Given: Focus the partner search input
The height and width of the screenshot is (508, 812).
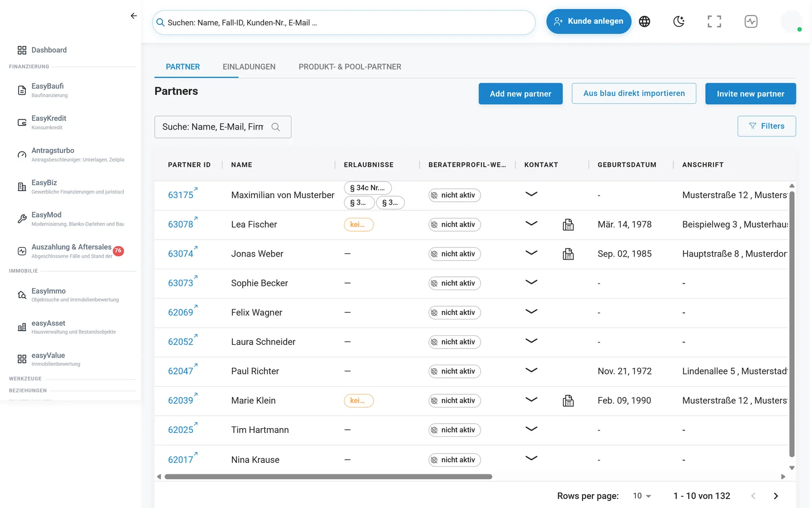Looking at the screenshot, I should click(223, 127).
